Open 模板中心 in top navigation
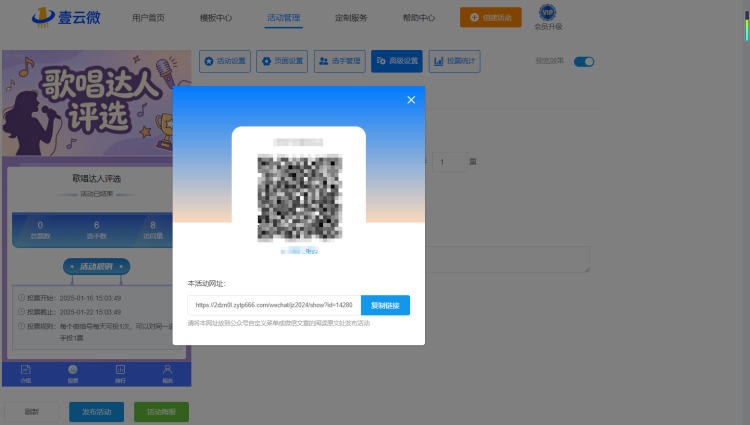 [x=216, y=18]
